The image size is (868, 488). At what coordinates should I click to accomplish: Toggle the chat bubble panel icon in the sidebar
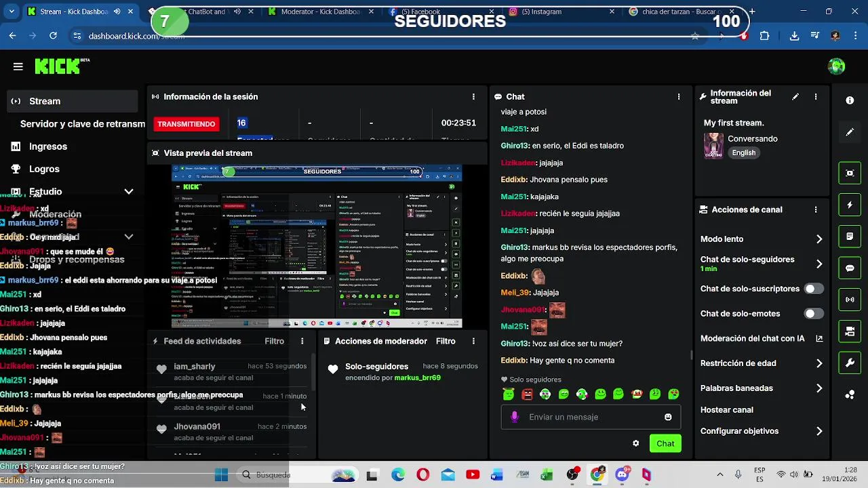(x=850, y=268)
